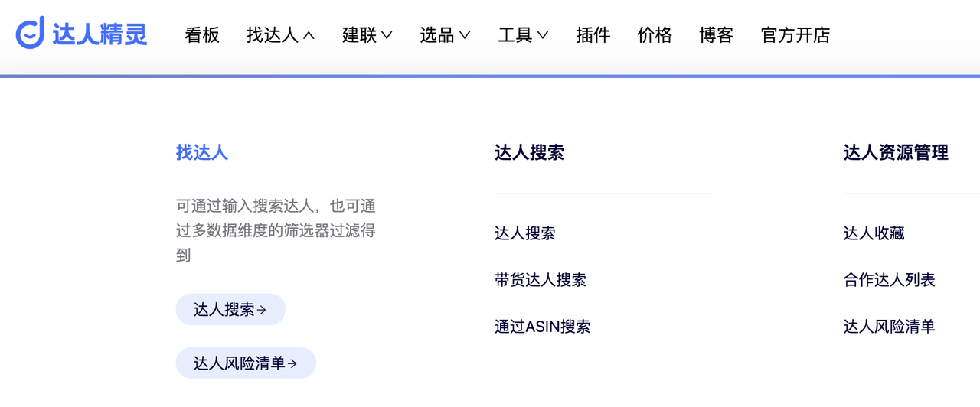Go to the 价格 page
Viewport: 980px width, 407px height.
[655, 35]
